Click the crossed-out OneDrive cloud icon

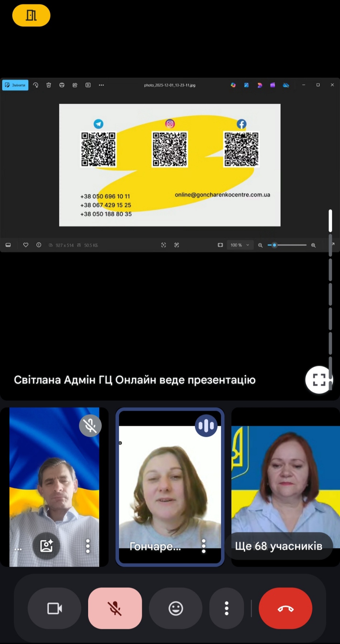286,85
